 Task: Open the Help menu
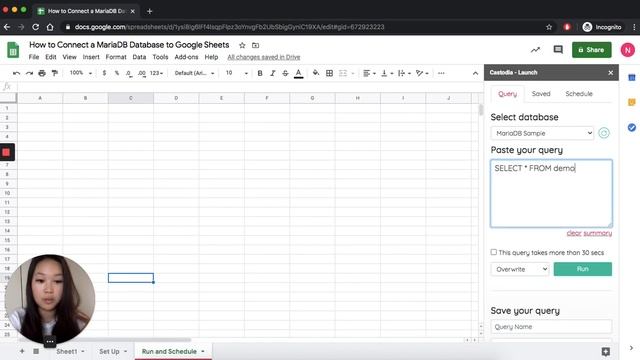(211, 57)
